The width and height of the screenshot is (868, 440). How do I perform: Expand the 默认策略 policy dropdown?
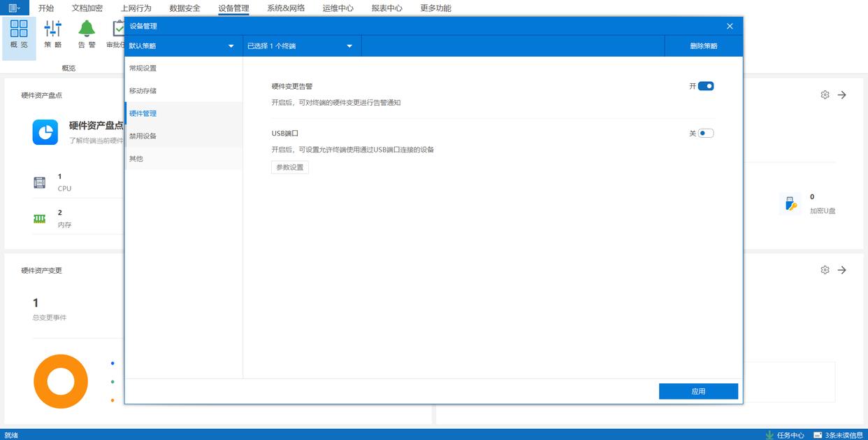tap(183, 46)
